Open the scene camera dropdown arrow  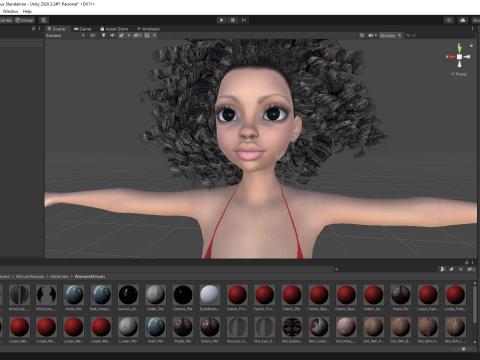click(x=376, y=35)
